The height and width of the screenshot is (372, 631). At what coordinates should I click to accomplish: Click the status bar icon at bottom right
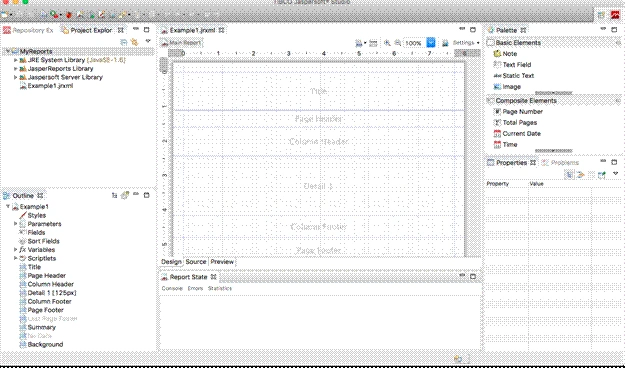pyautogui.click(x=458, y=359)
